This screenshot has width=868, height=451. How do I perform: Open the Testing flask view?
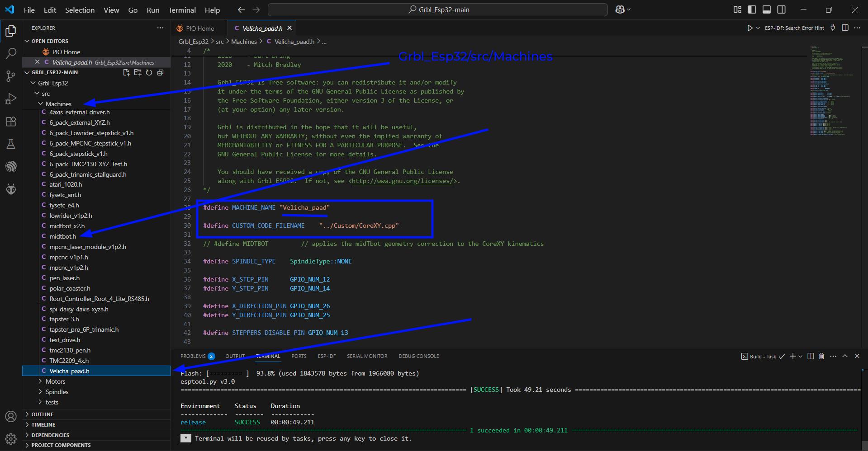pyautogui.click(x=11, y=144)
